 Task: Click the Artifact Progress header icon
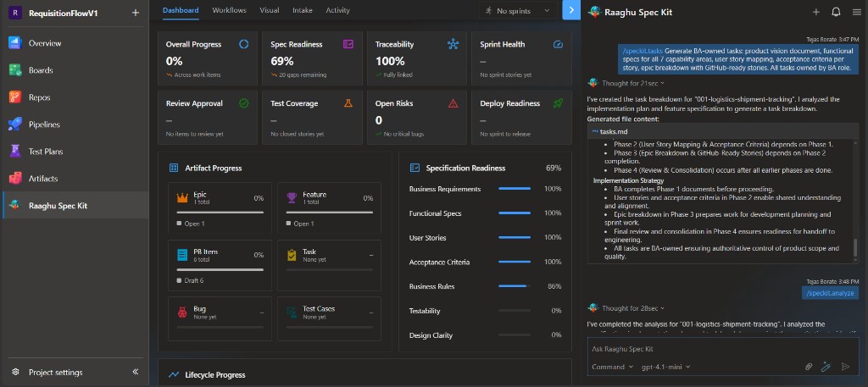click(173, 168)
